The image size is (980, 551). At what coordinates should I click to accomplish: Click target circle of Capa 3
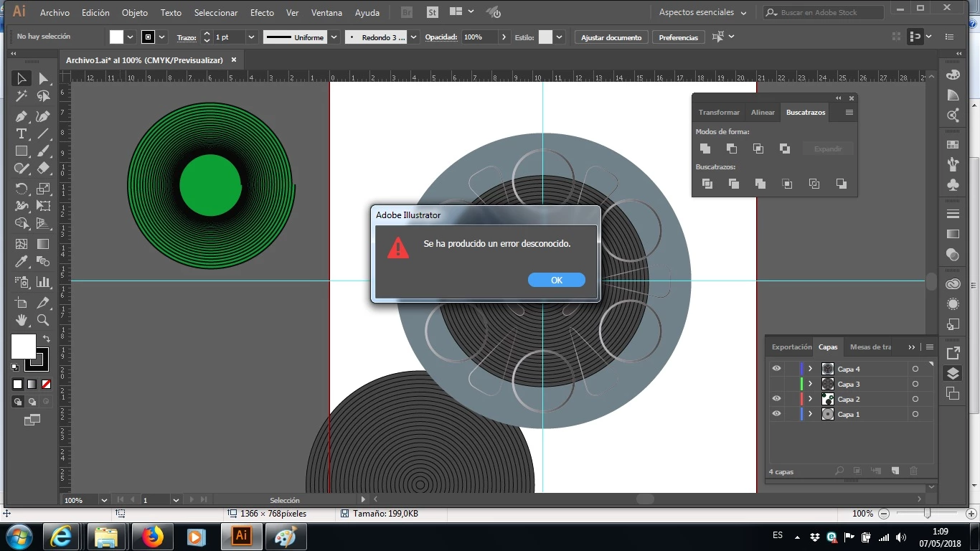(x=915, y=384)
